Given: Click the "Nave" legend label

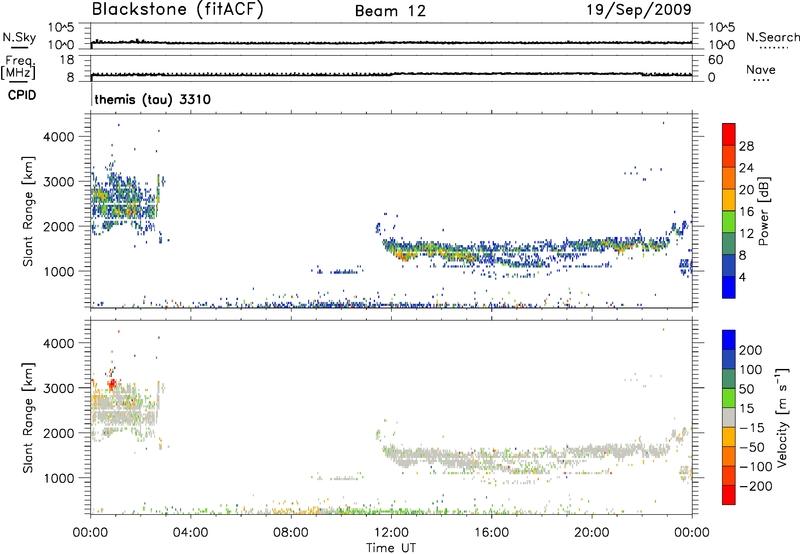Looking at the screenshot, I should click(x=760, y=69).
